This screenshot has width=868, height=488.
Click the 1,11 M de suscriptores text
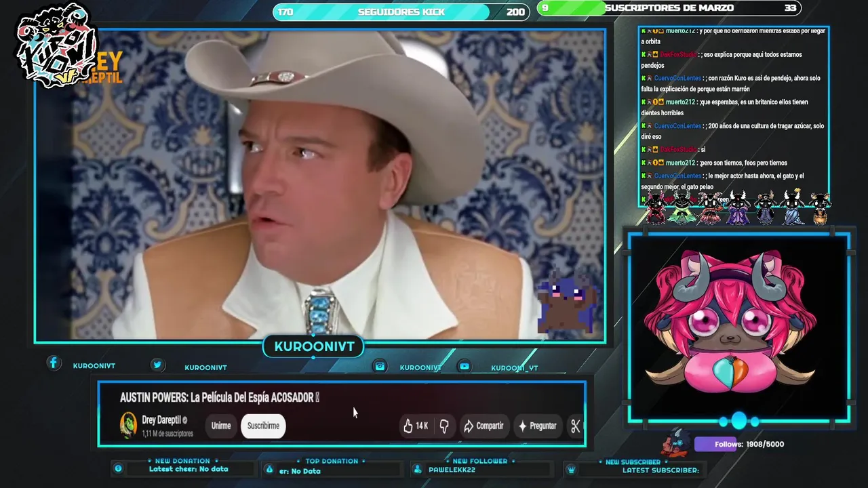[167, 433]
